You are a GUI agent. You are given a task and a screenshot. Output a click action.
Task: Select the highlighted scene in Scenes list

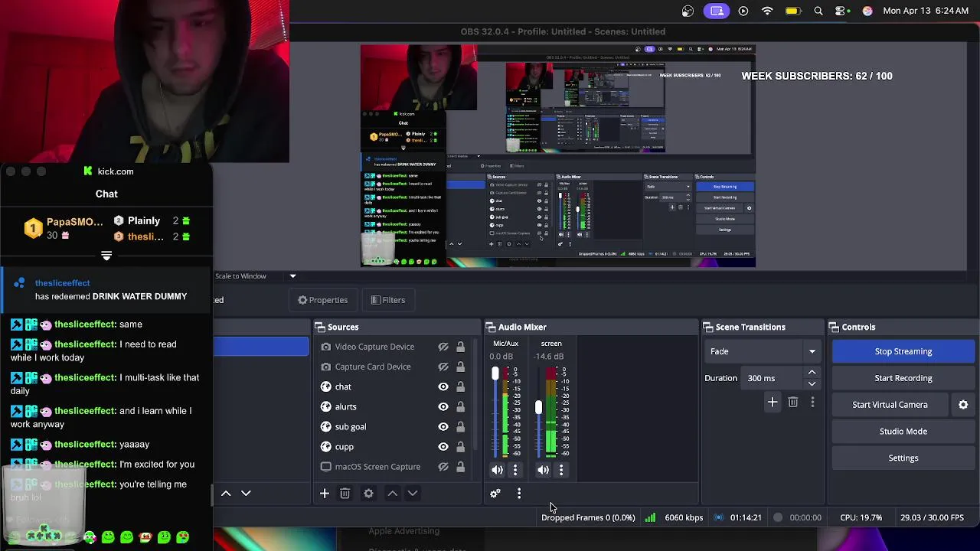[x=261, y=347]
